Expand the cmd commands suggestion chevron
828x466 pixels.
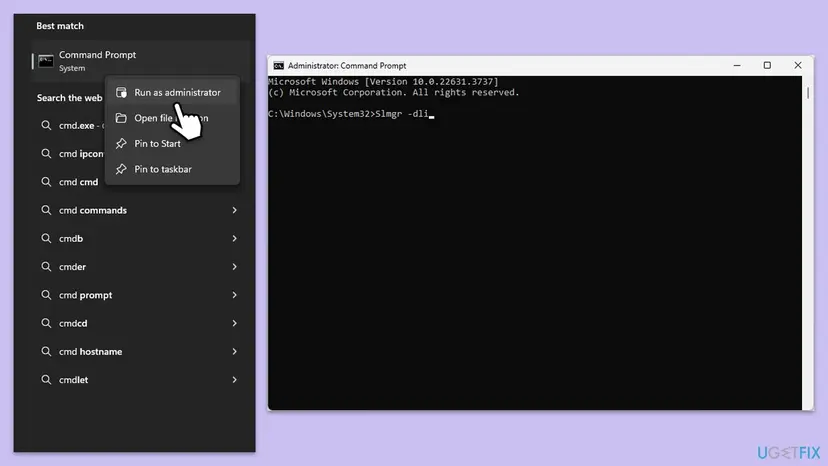coord(234,210)
